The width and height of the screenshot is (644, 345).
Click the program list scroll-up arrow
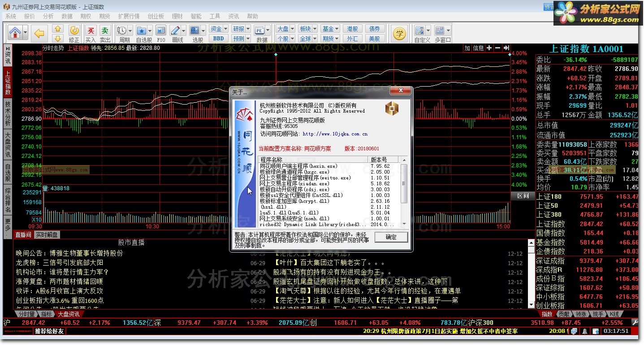pos(404,160)
